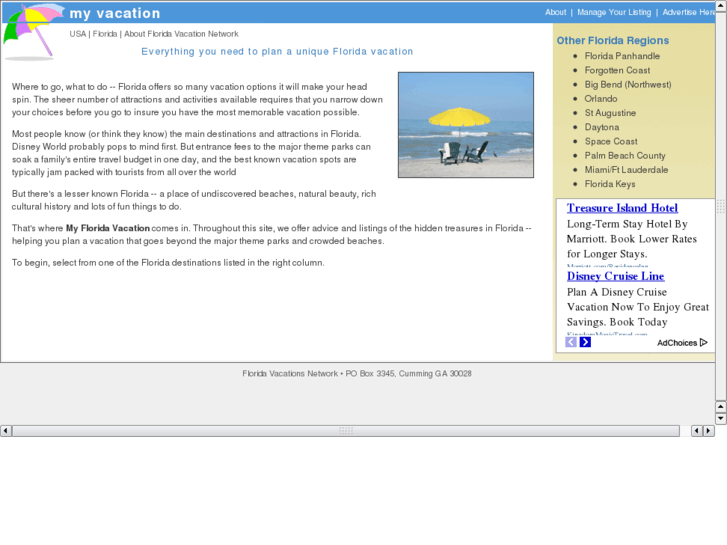The width and height of the screenshot is (727, 545).
Task: Click the vertical scrollbar track
Action: [721, 206]
